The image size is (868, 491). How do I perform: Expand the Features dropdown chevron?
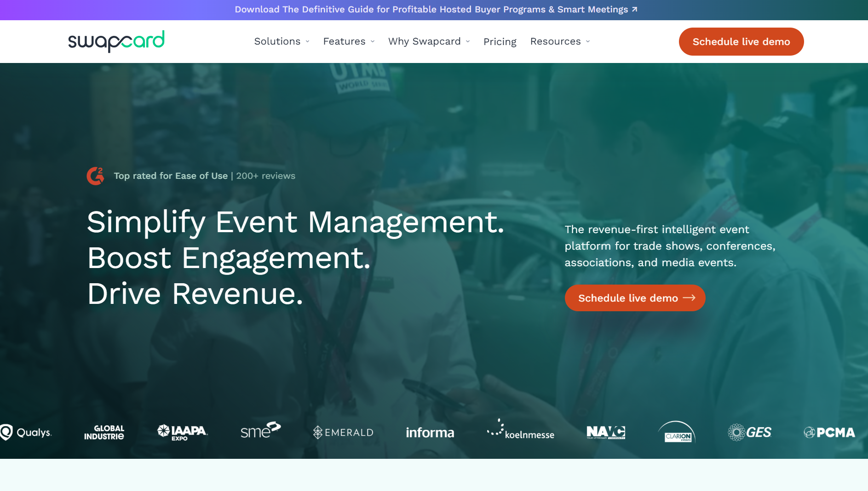373,42
